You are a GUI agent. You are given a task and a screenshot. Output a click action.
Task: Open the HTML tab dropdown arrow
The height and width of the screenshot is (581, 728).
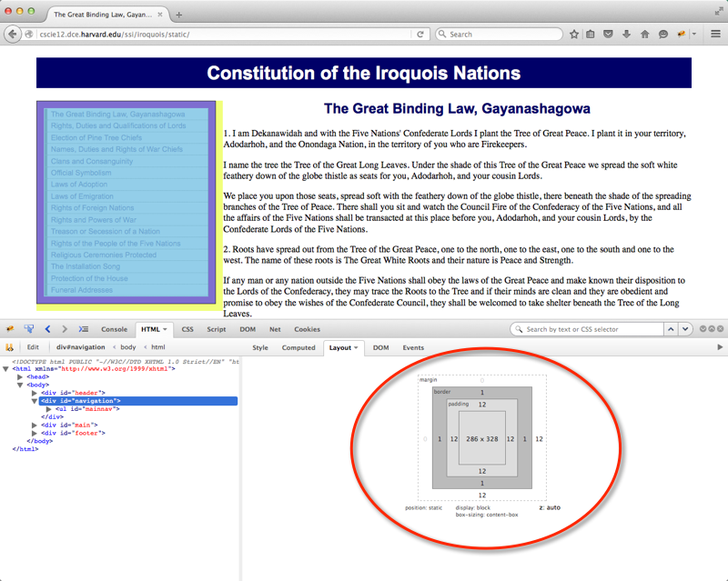165,328
